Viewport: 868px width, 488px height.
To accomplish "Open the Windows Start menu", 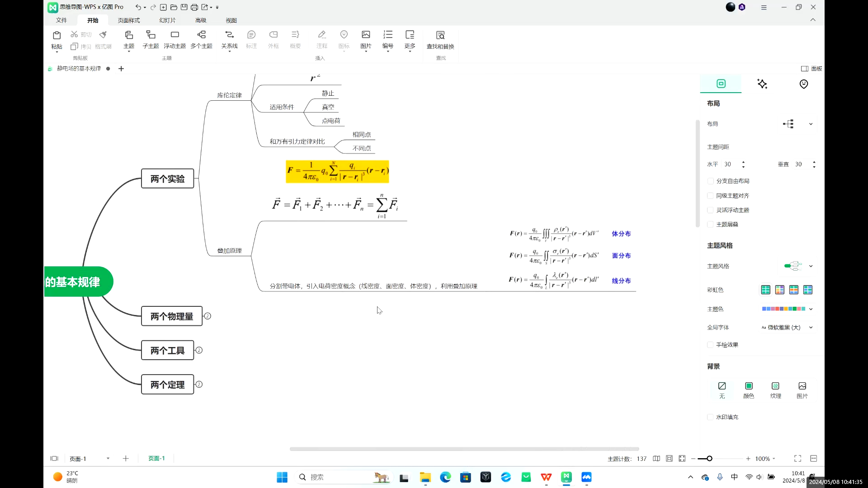I will click(282, 477).
